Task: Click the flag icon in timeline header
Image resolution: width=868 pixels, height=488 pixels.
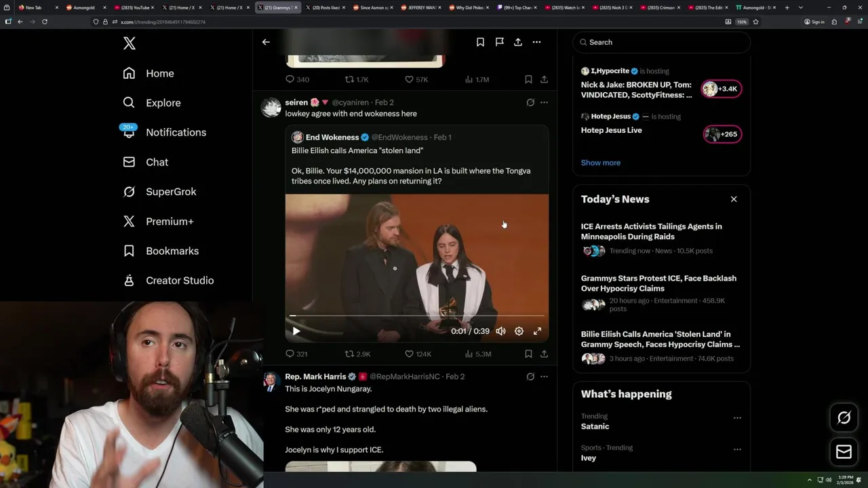Action: click(x=499, y=42)
